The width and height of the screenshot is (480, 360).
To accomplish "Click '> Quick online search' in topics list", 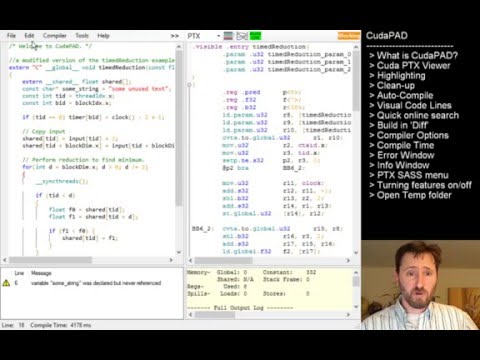I will (414, 115).
